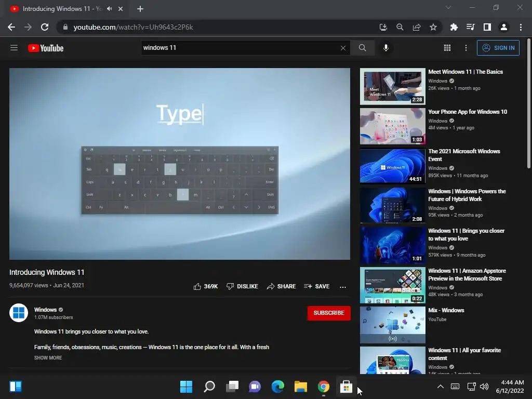Open File Explorer from the taskbar
The width and height of the screenshot is (532, 399).
tap(301, 387)
